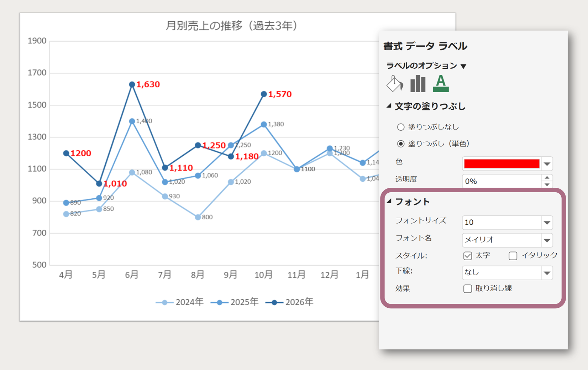
Task: Select the red 1200 data label
Action: click(81, 153)
